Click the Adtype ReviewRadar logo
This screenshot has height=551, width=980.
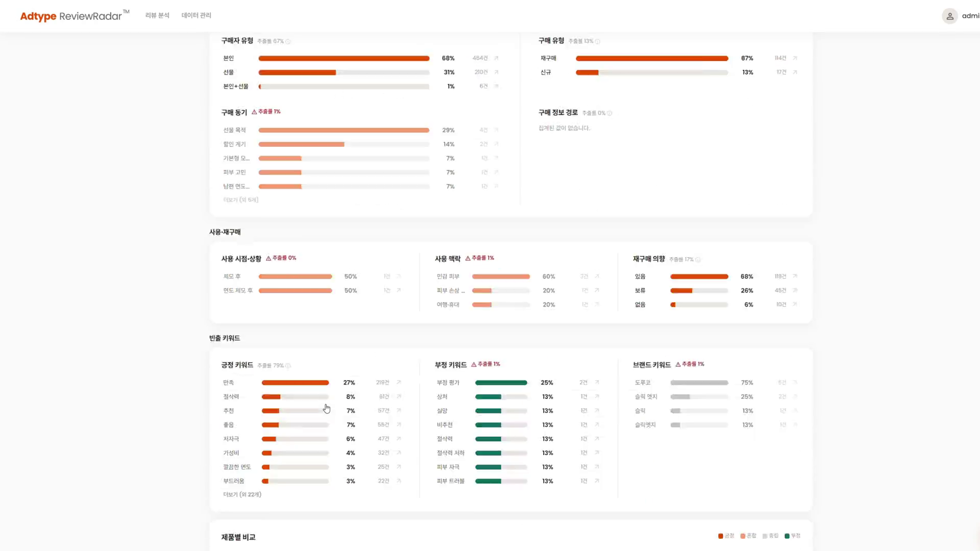(x=75, y=16)
